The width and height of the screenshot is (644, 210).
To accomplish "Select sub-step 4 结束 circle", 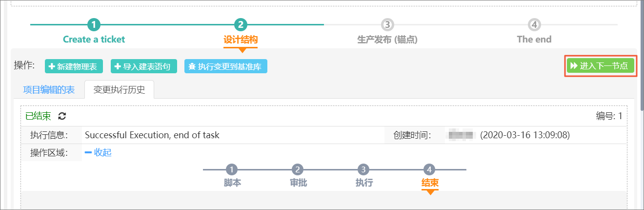I will (x=429, y=169).
